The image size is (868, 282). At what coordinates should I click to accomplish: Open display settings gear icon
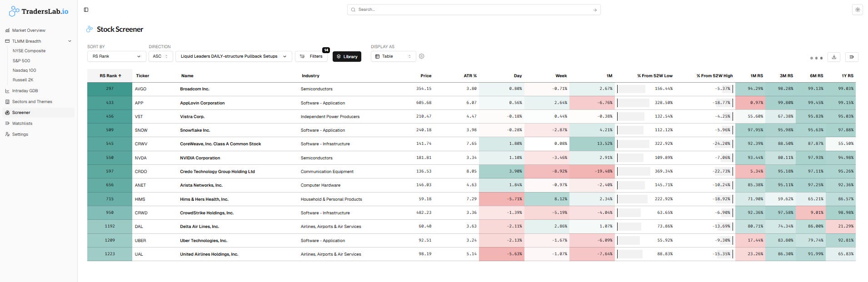tap(422, 56)
